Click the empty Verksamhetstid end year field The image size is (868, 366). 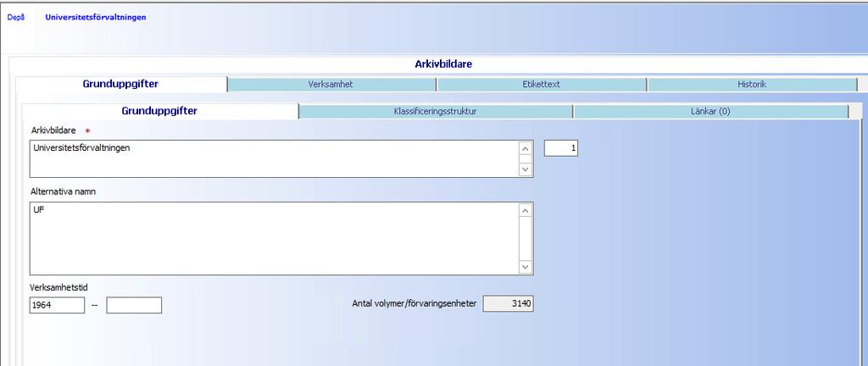(134, 305)
